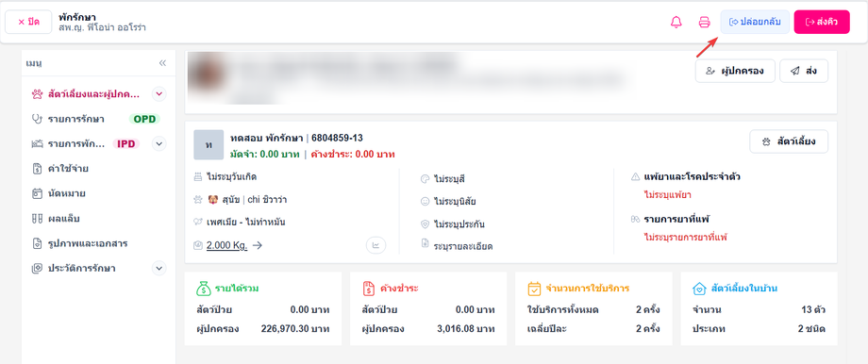Click the printer icon in header
Viewport: 868px width, 364px height.
[x=704, y=22]
